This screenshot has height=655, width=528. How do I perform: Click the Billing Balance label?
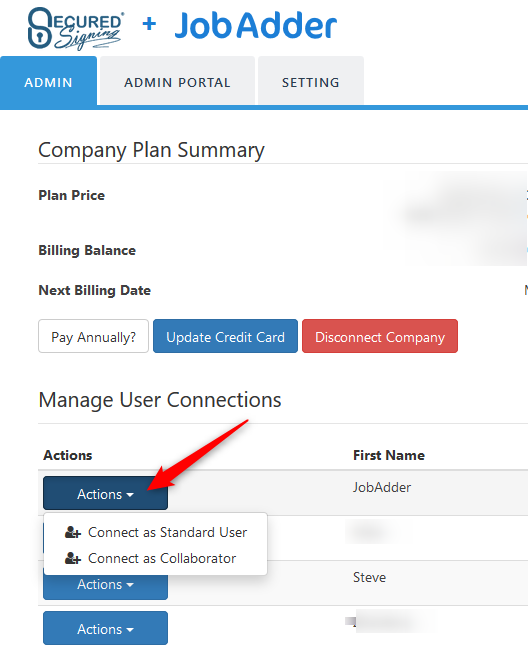pos(87,250)
